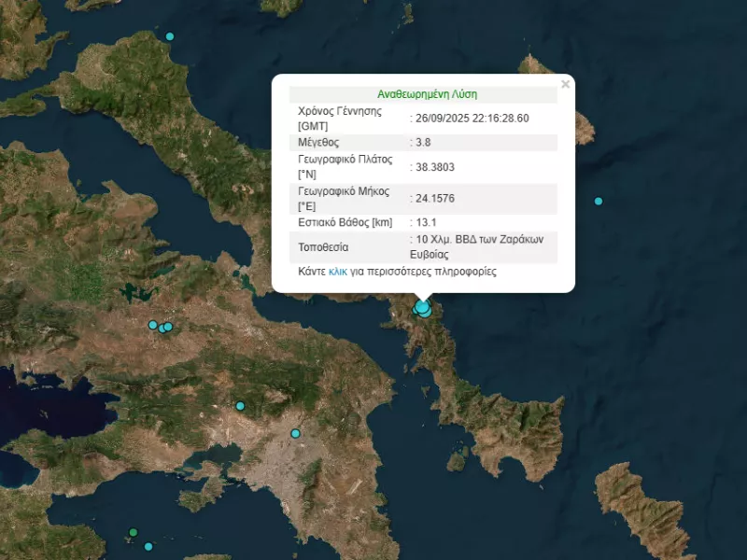Click the green earthquake marker in the gulf

[133, 532]
